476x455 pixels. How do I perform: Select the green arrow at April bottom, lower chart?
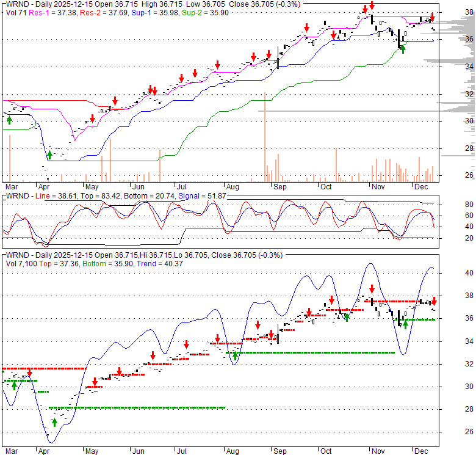[54, 421]
